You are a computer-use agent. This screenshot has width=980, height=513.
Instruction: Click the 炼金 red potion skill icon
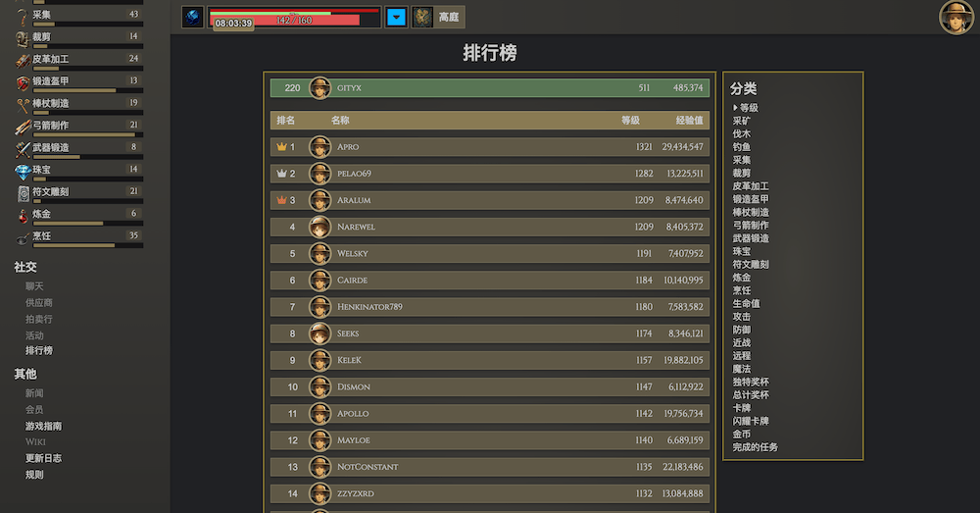(23, 214)
